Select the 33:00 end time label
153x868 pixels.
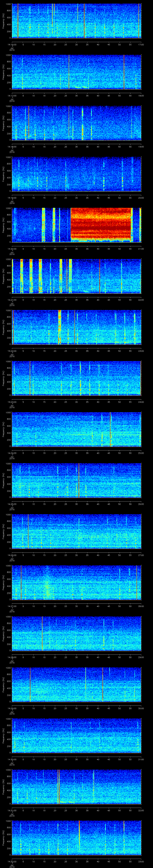(x=141, y=861)
